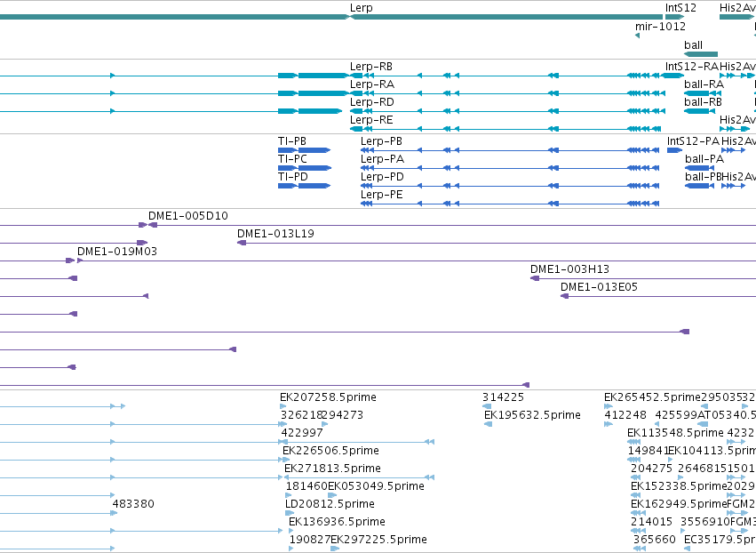Click the EK136936.5prime EST label
This screenshot has width=756, height=553.
337,522
